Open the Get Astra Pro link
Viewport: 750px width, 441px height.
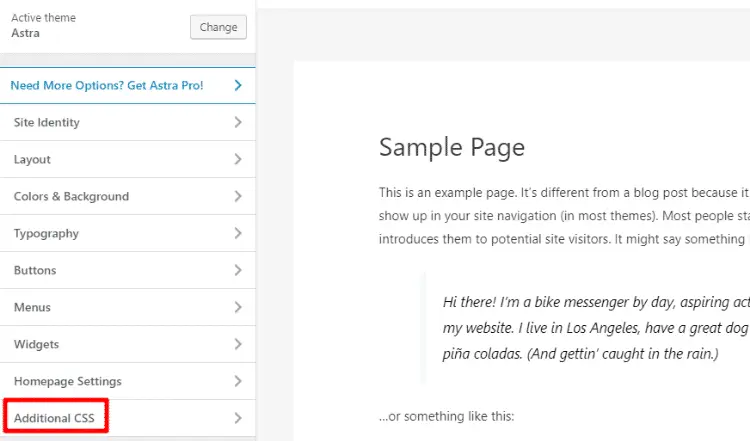[107, 85]
